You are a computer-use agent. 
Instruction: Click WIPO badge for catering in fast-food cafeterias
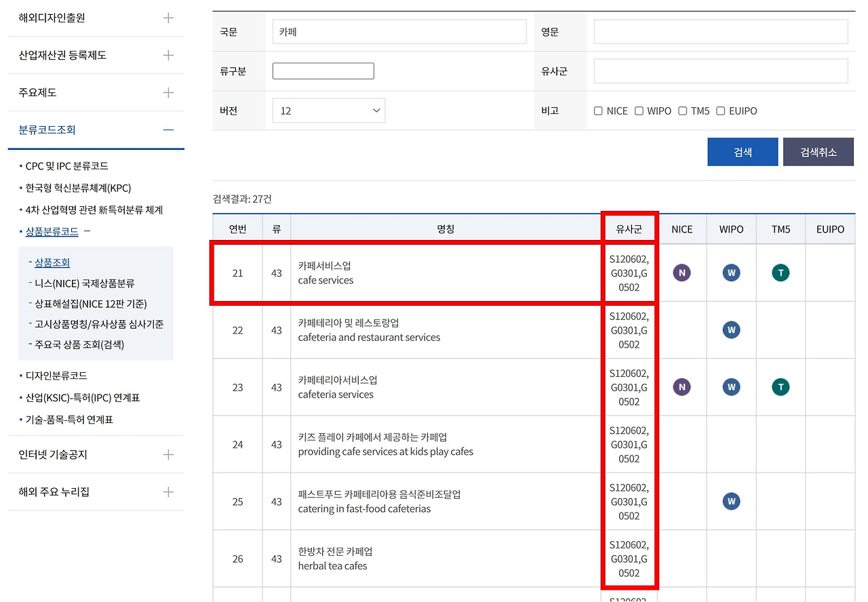(x=731, y=502)
